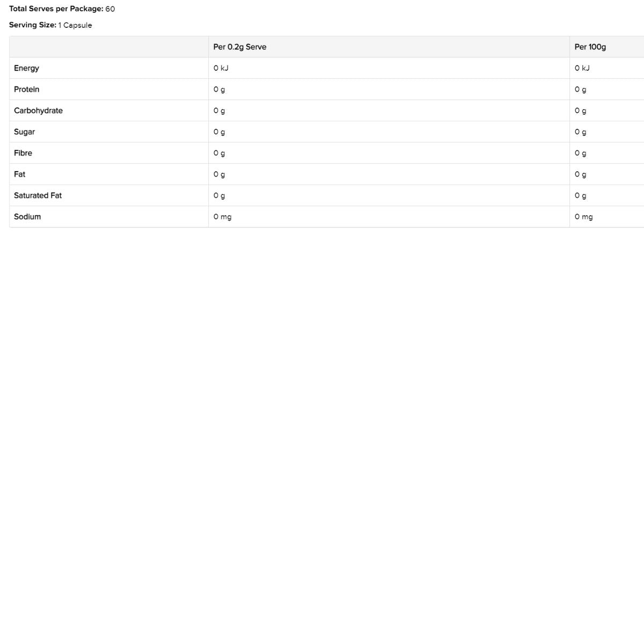Click Energy value in Per 0.2g Serve column
The width and height of the screenshot is (644, 644).
point(221,68)
